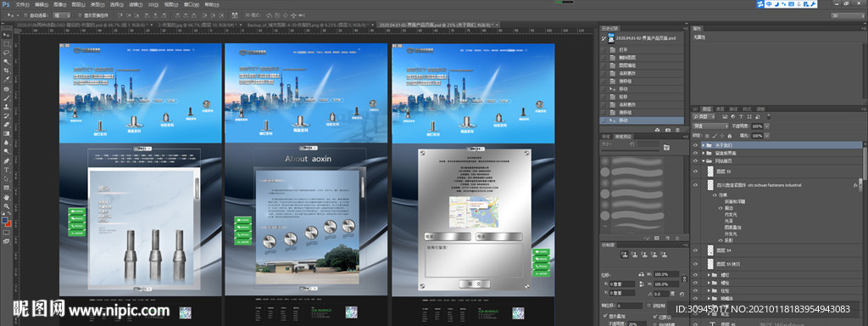Select the Crop tool
Image resolution: width=868 pixels, height=326 pixels.
coord(6,70)
